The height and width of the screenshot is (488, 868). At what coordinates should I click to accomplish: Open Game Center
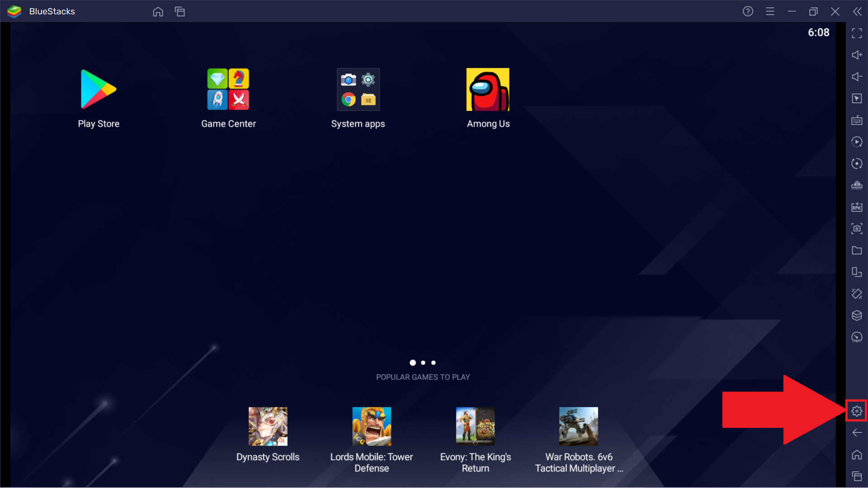228,90
